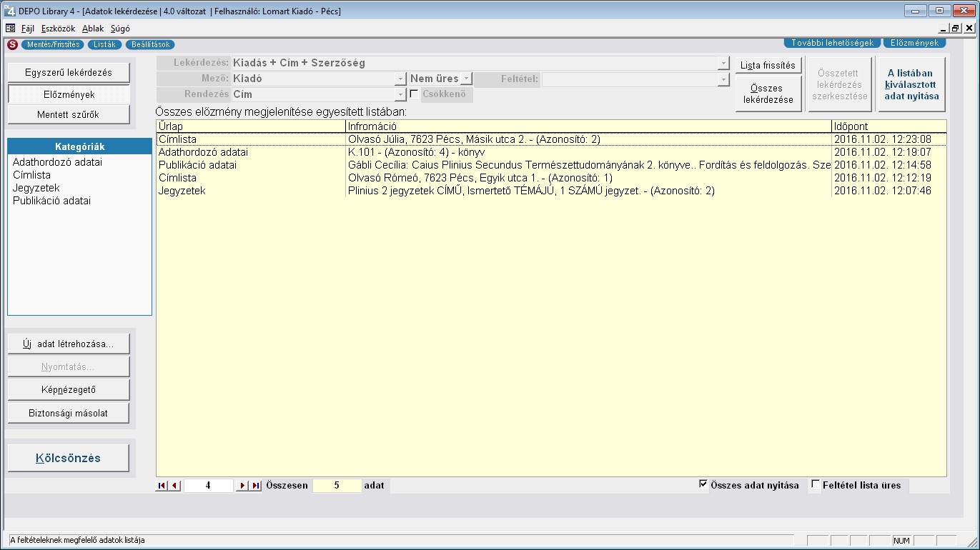
Task: Click the record number input field
Action: pos(208,486)
